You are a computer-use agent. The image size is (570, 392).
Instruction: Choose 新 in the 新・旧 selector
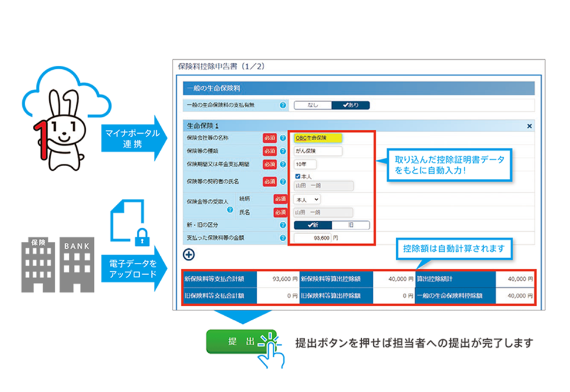pyautogui.click(x=313, y=225)
